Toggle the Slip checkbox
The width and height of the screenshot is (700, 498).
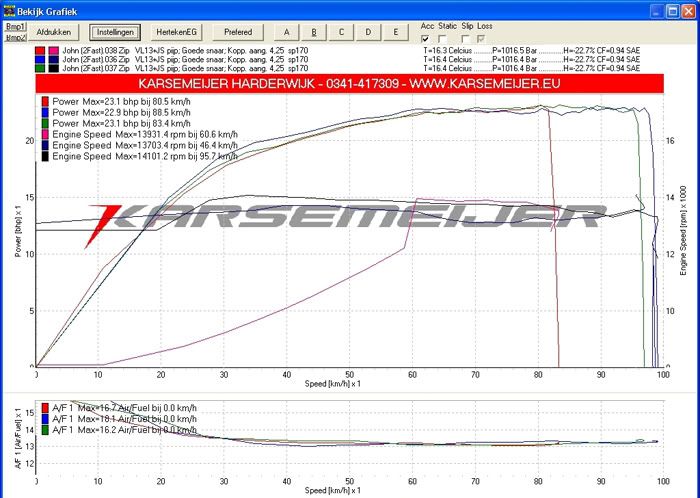coord(465,39)
